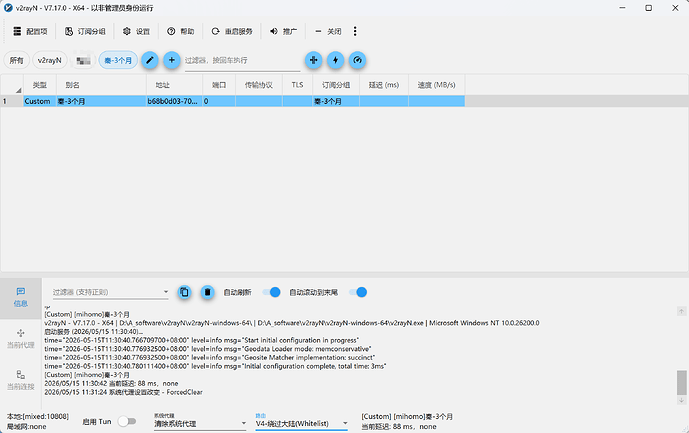689x433 pixels.
Task: Sort by the 速度 (MB/s) column header
Action: pos(437,85)
